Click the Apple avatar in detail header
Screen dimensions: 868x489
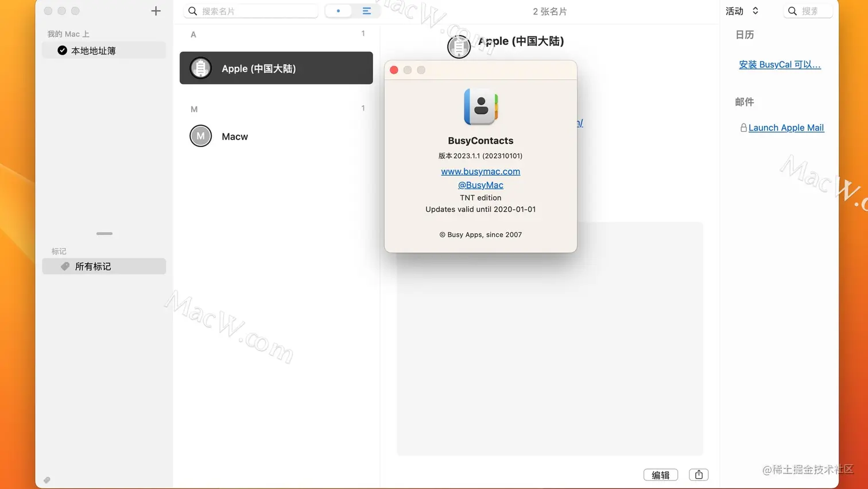[x=459, y=47]
